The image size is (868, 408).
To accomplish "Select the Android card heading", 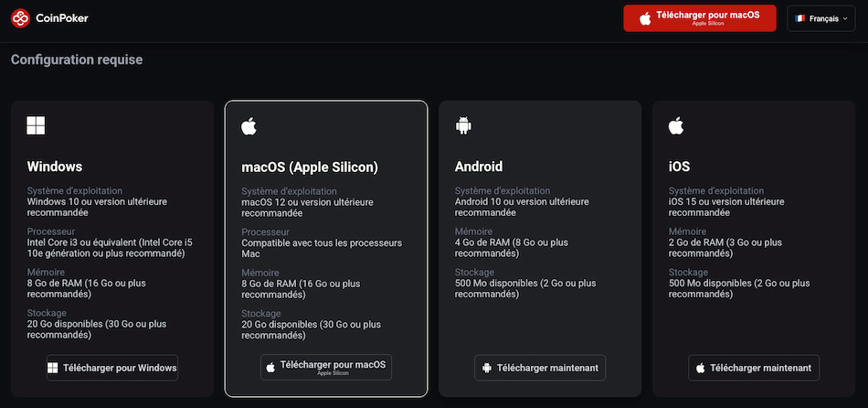I will coord(479,166).
